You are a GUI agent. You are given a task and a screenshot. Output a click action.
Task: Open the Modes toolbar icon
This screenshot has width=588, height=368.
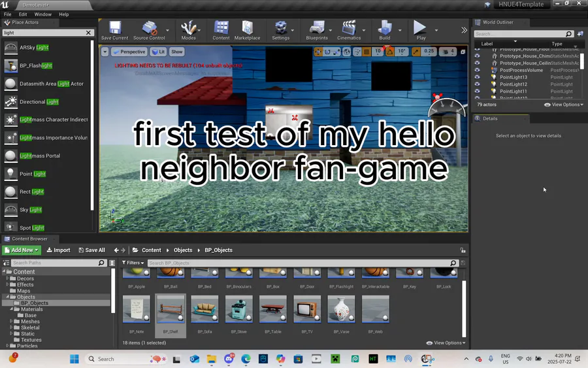[188, 30]
